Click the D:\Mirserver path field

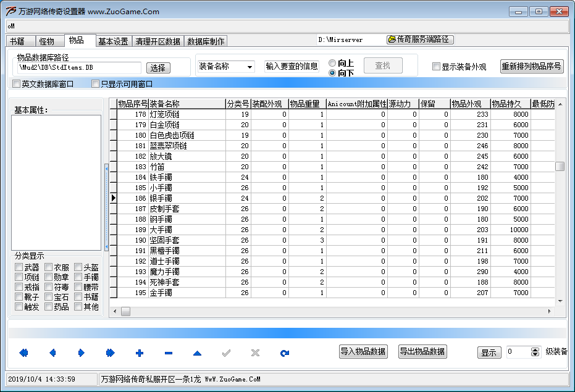(351, 40)
